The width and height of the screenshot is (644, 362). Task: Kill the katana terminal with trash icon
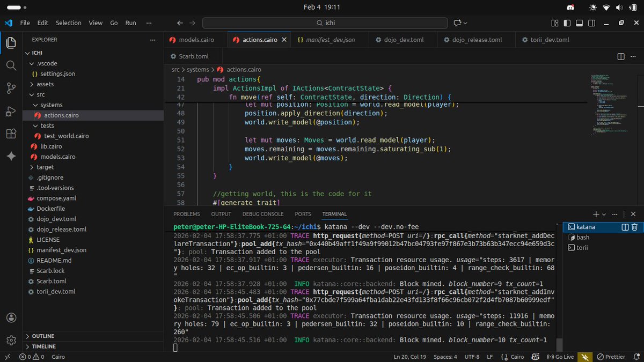coord(634,227)
